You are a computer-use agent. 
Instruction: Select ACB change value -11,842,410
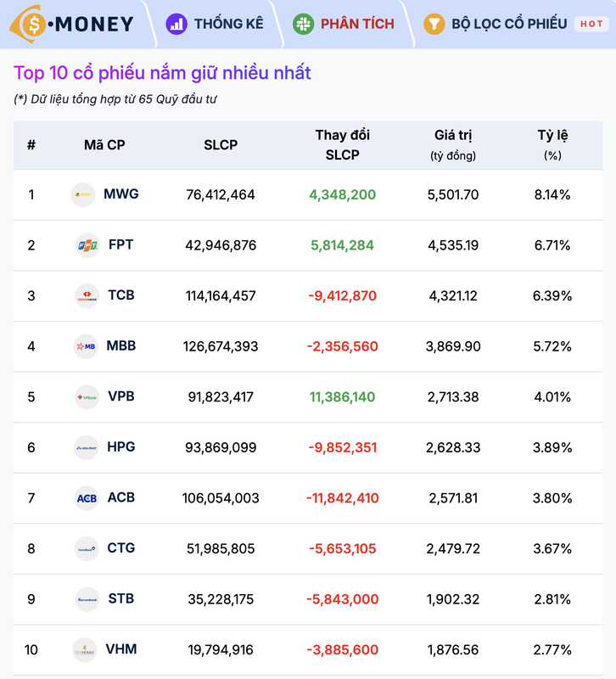[343, 498]
